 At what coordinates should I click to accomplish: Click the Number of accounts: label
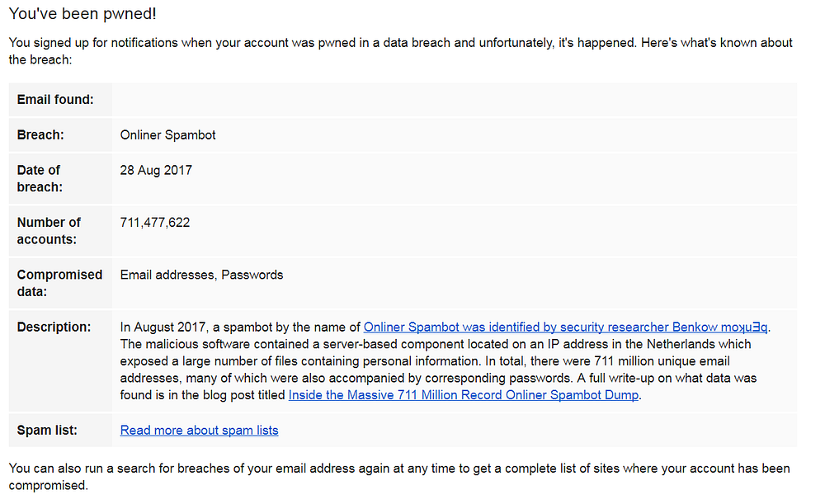(x=49, y=231)
